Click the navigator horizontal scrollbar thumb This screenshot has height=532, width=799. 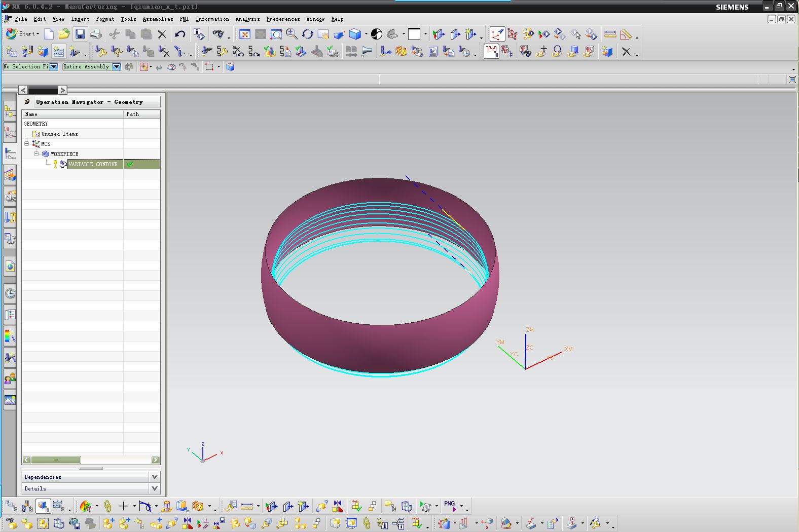(x=56, y=460)
